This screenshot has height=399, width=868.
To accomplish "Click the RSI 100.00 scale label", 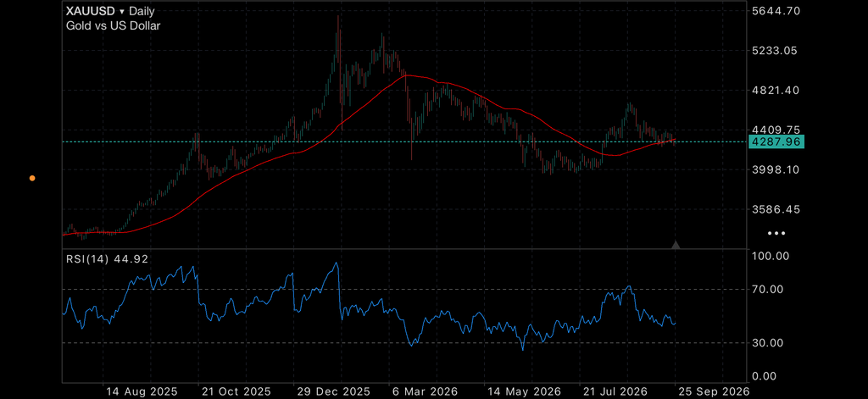I will tap(772, 256).
